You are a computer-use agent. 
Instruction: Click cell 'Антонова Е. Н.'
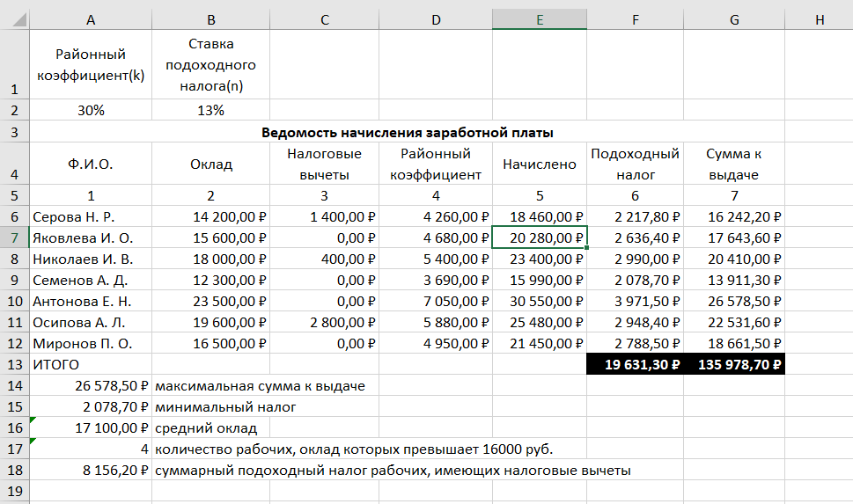click(x=91, y=302)
